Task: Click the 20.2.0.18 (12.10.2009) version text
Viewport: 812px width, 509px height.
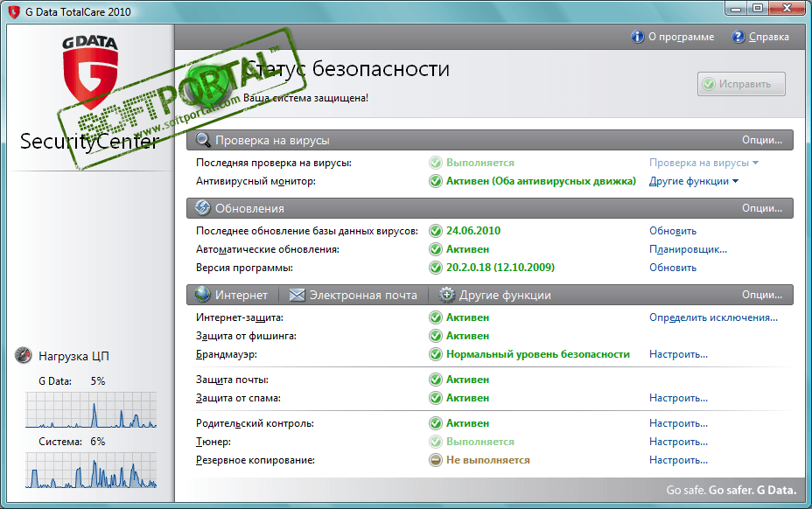Action: pos(500,268)
